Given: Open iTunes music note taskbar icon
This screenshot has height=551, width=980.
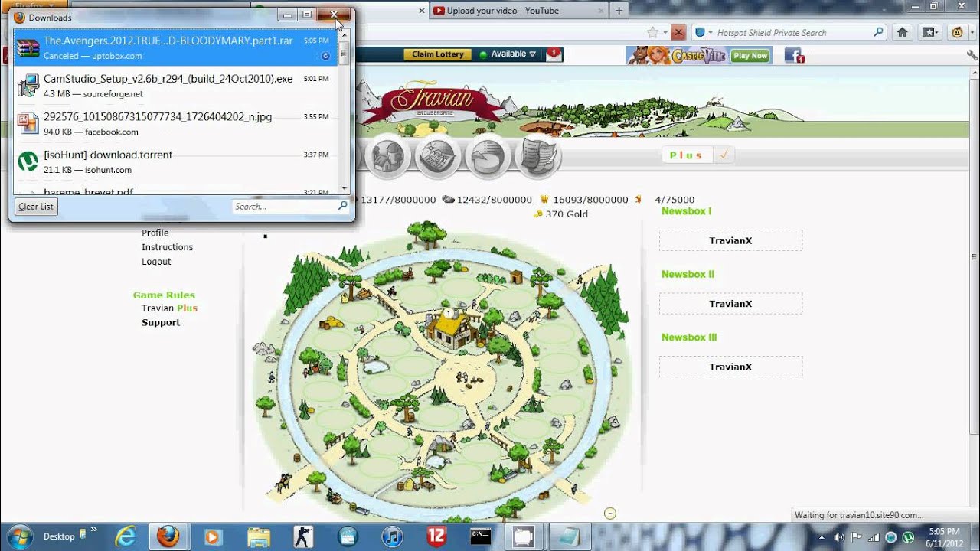Looking at the screenshot, I should tap(392, 536).
